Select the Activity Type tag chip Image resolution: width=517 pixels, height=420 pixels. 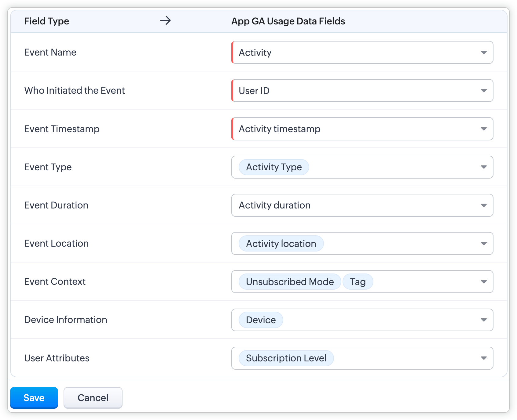coord(274,167)
